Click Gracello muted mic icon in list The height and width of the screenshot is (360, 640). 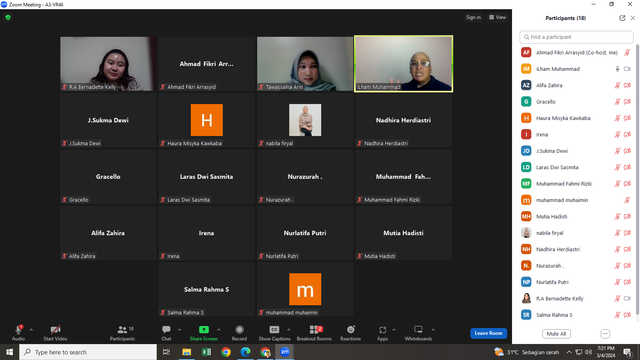coord(618,102)
